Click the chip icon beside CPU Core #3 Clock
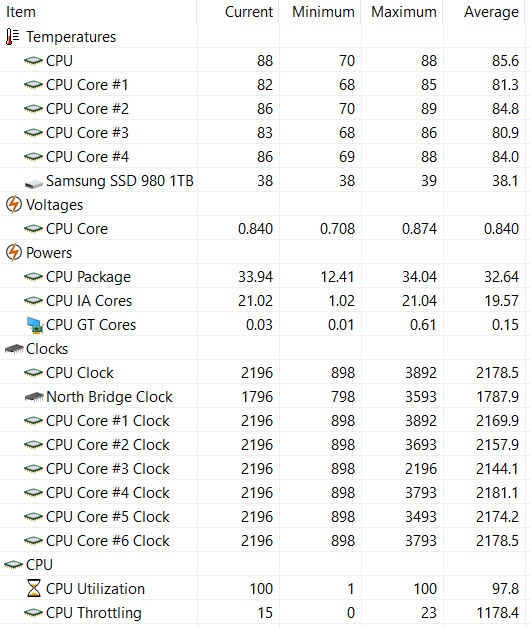Screen dimensions: 531x628 click(x=33, y=469)
